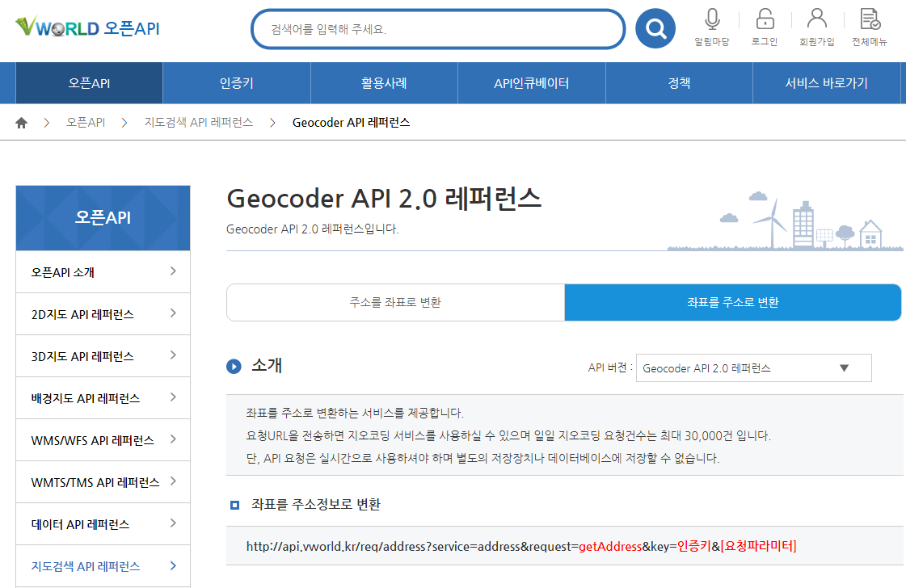Select the 좌표를 주소로 변환 tab
The height and width of the screenshot is (588, 906).
[x=733, y=302]
